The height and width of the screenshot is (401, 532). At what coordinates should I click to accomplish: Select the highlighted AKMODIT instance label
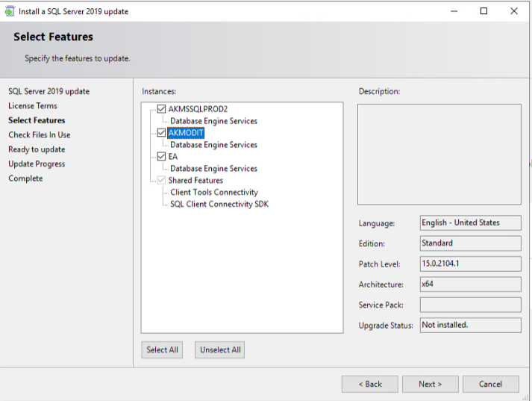(x=186, y=133)
